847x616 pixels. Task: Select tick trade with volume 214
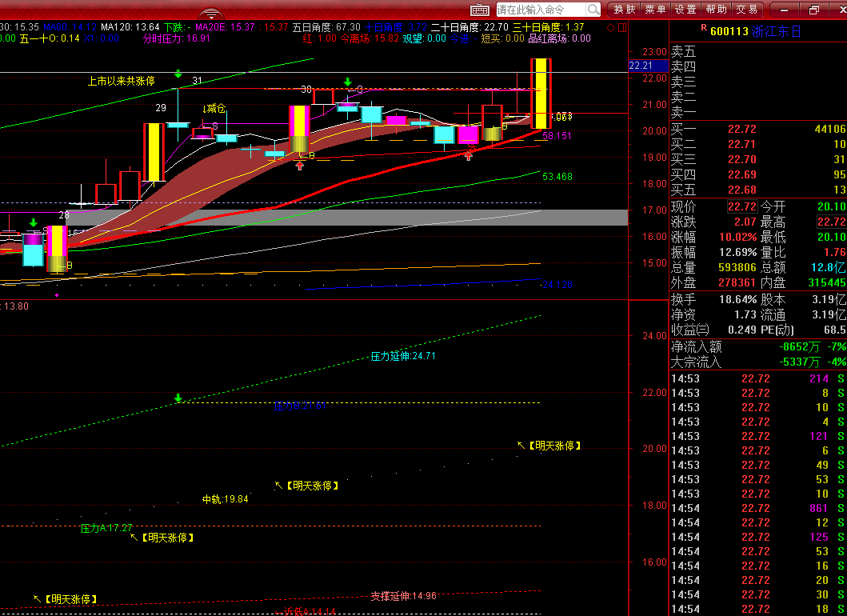click(758, 378)
